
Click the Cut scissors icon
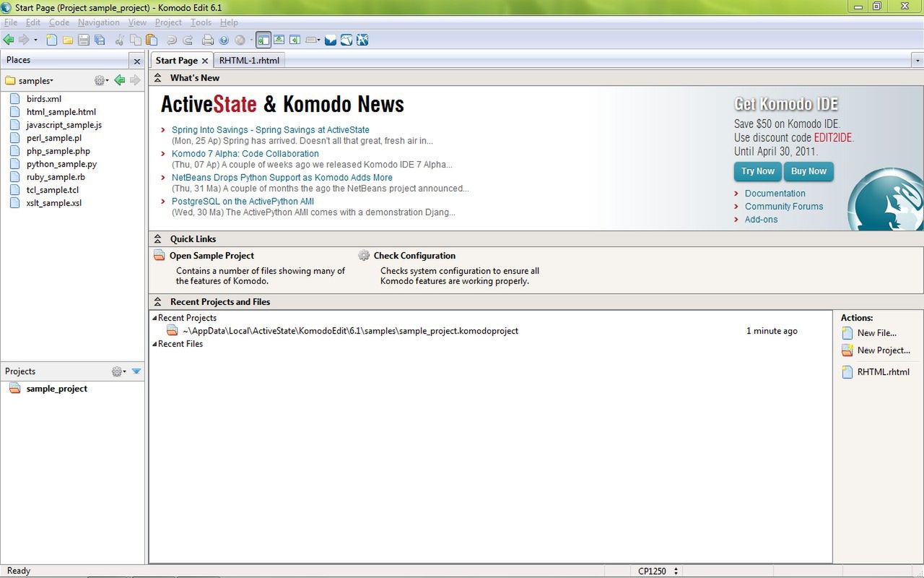point(120,40)
